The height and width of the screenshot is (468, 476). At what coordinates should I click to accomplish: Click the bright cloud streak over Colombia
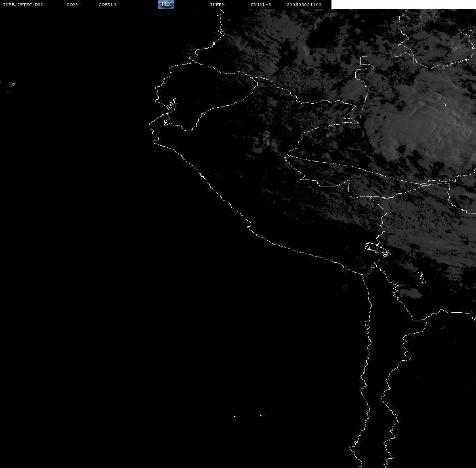coord(306,50)
